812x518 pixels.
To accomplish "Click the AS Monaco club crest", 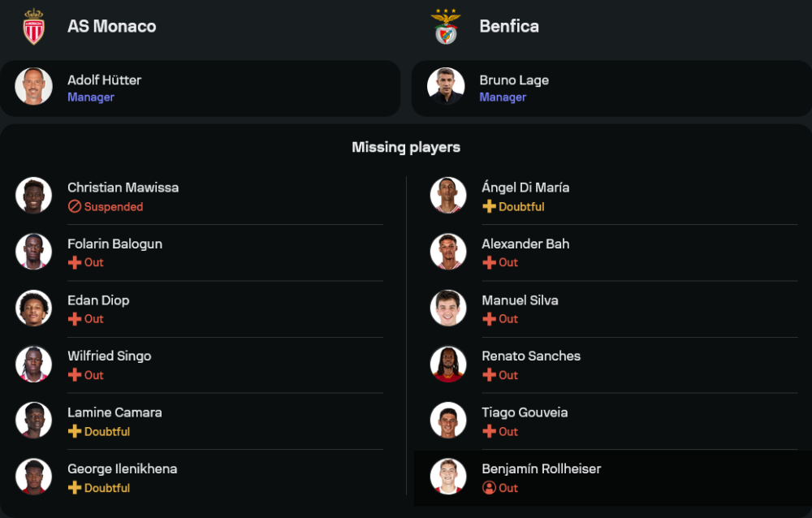I will (x=33, y=26).
